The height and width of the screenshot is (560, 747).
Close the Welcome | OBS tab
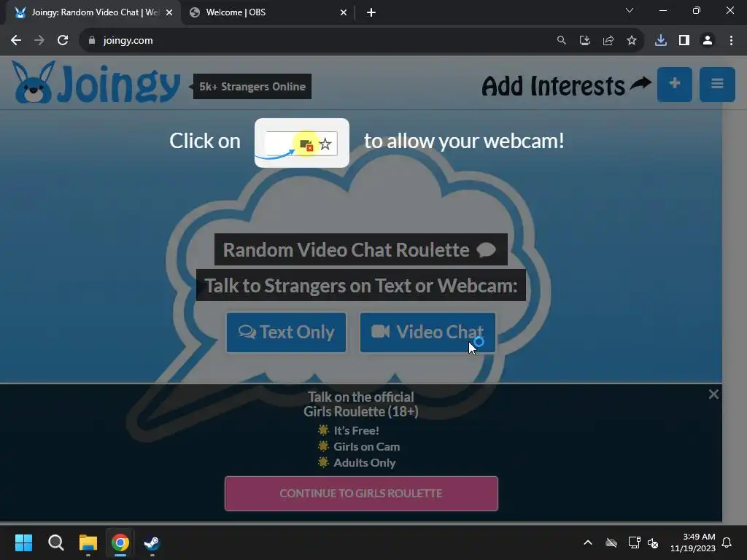pos(344,12)
